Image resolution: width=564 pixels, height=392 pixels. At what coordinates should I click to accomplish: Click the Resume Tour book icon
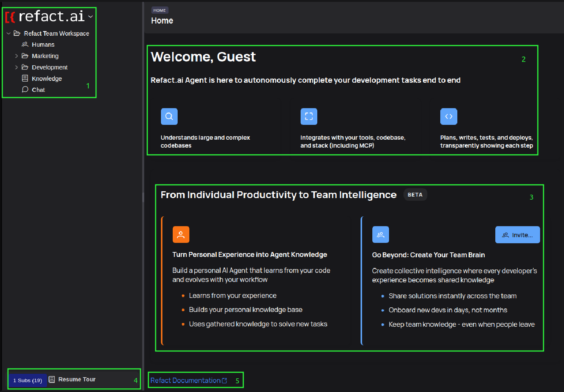coord(52,379)
